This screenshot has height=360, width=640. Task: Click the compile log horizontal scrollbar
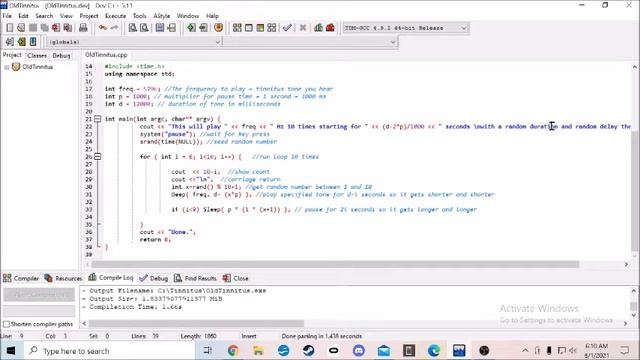196,324
